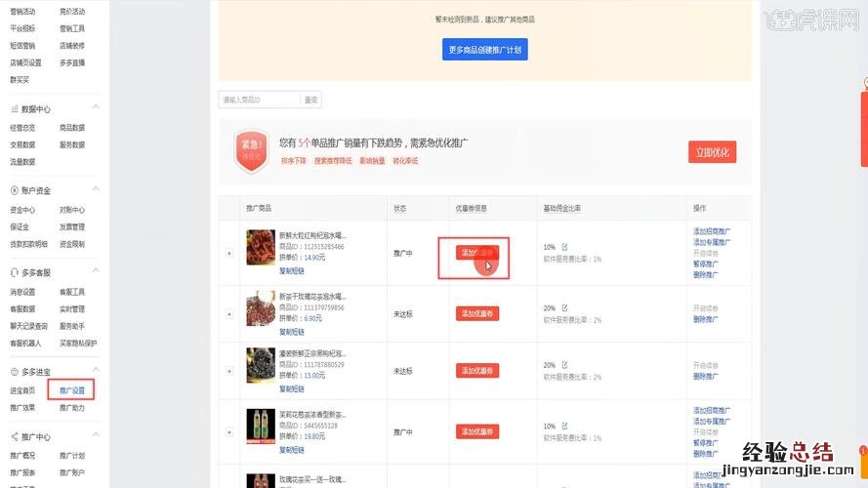Open 推广设置 in the sidebar
Image resolution: width=868 pixels, height=488 pixels.
pyautogui.click(x=72, y=390)
